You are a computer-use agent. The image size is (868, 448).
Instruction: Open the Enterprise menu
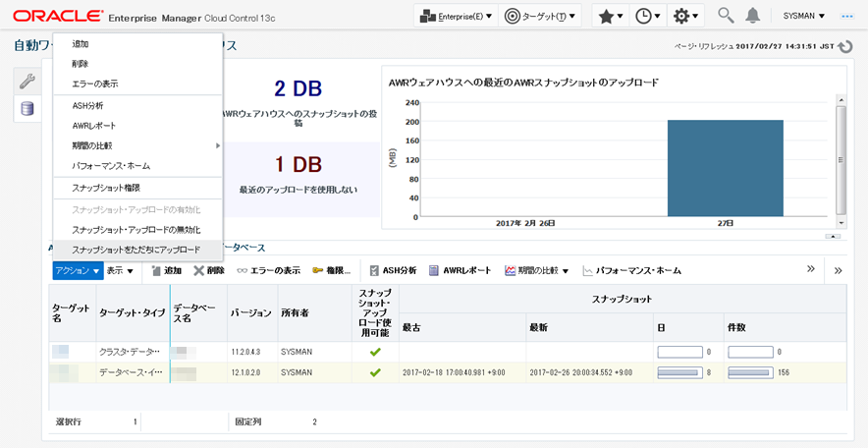click(457, 16)
